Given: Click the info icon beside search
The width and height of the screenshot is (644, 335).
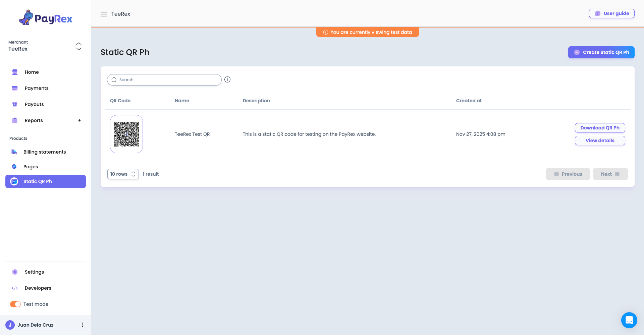Looking at the screenshot, I should coord(227,79).
